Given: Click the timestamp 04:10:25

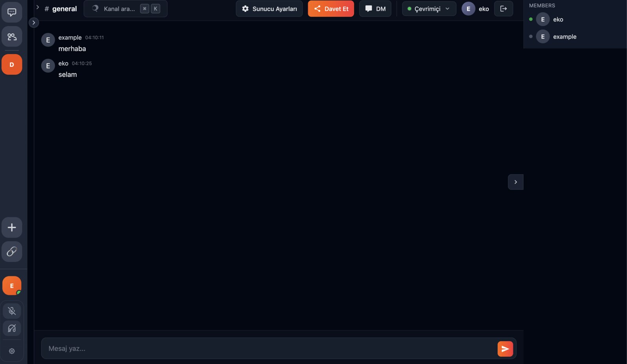Looking at the screenshot, I should [x=82, y=63].
